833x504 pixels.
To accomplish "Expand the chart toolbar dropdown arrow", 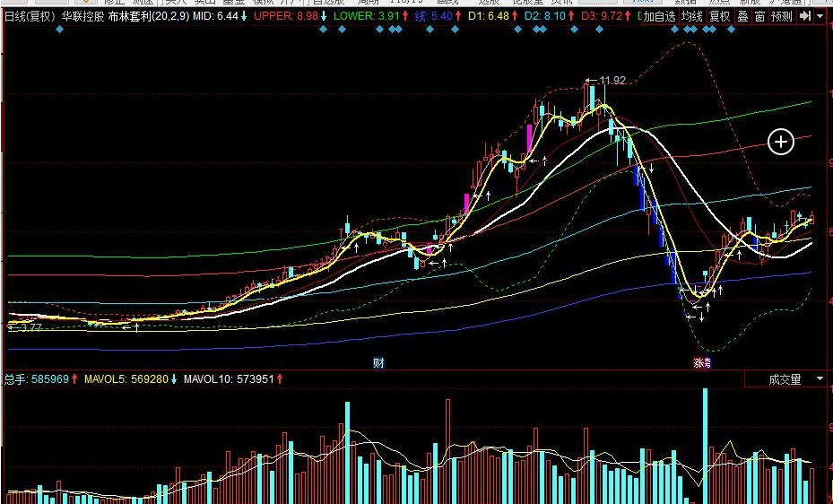I will pos(821,16).
